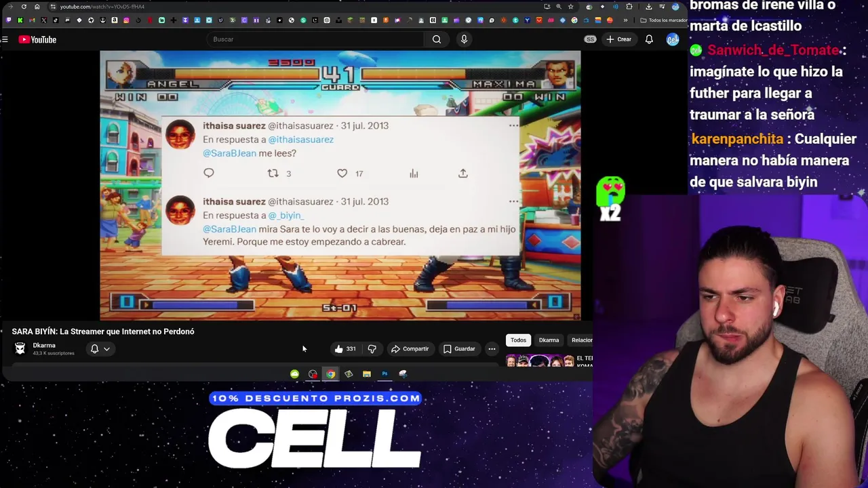
Task: Select the Dkarma filter chip
Action: tap(549, 340)
